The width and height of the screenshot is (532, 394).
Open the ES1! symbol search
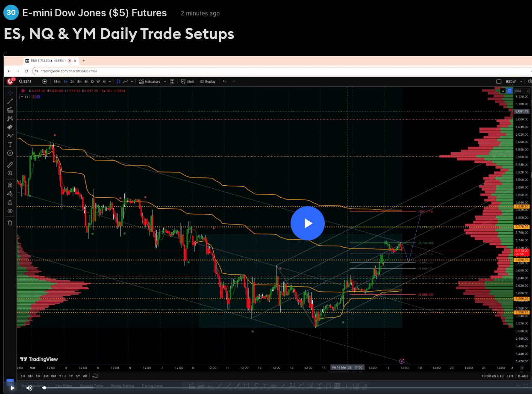[x=25, y=81]
